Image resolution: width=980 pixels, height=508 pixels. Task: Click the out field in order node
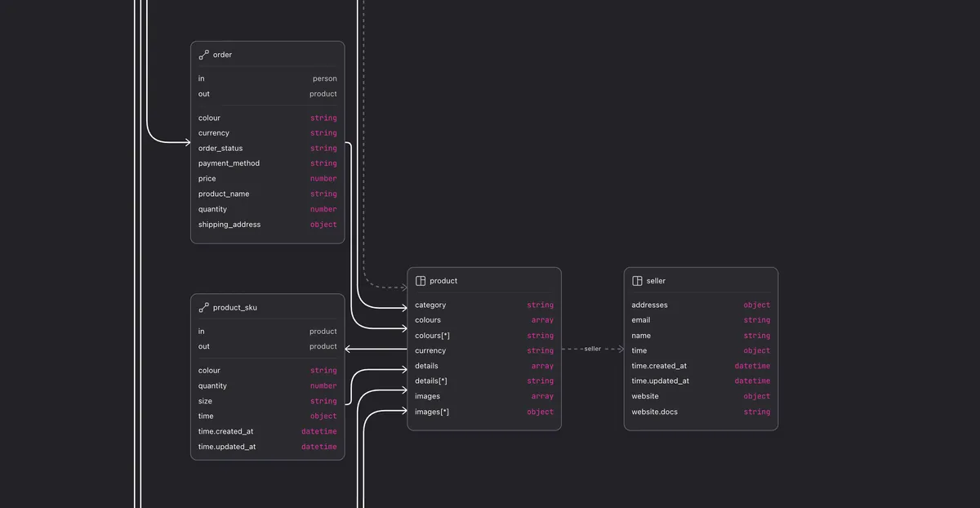pos(268,94)
